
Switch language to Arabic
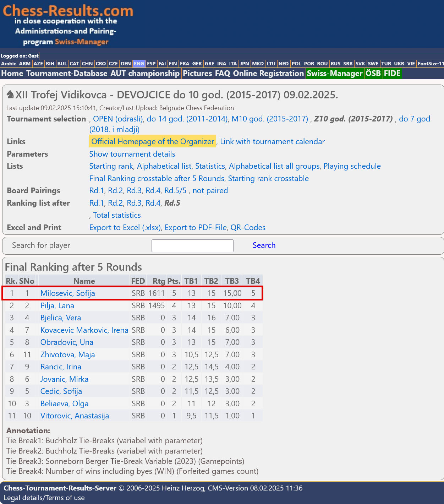(x=9, y=64)
